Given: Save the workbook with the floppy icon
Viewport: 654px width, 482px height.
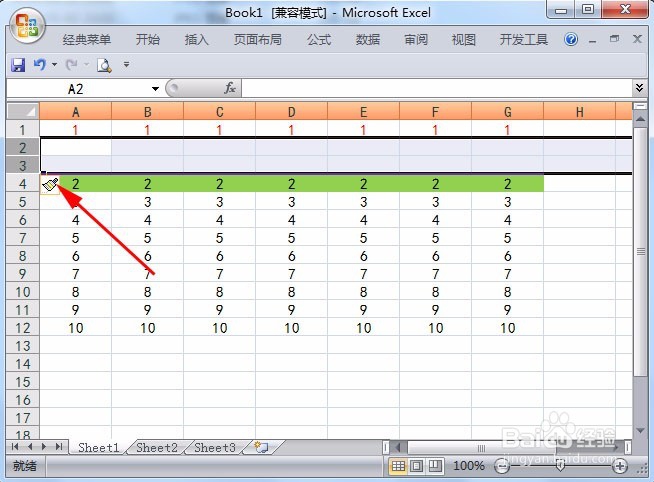Looking at the screenshot, I should tap(18, 65).
